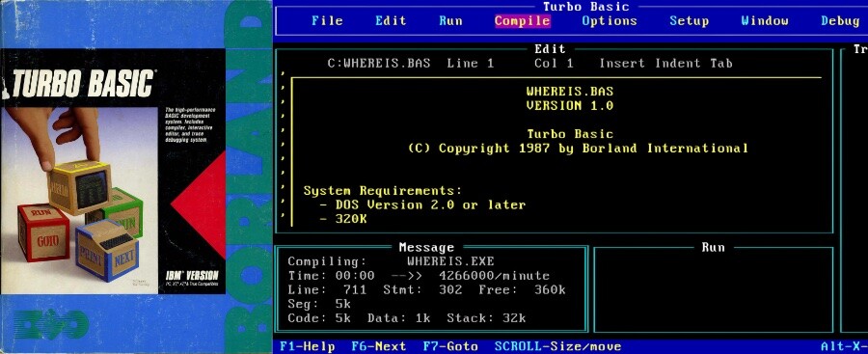This screenshot has height=354, width=868.
Task: Click the Line 1 indicator in the editor
Action: tap(470, 63)
